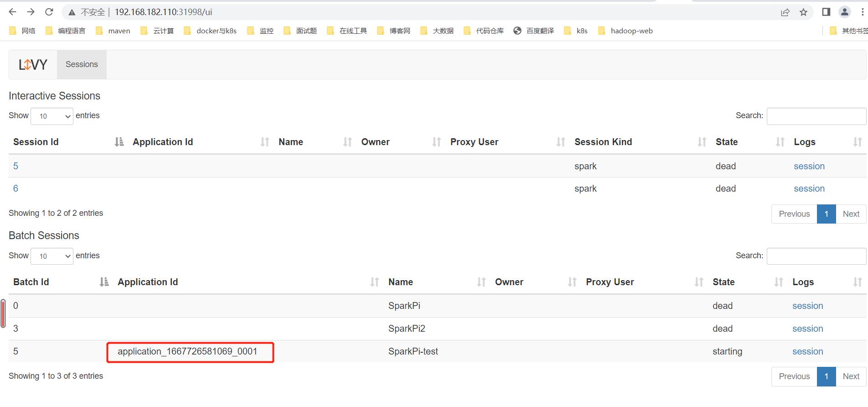
Task: Expand the hadoop-web bookmark folder
Action: pos(625,31)
